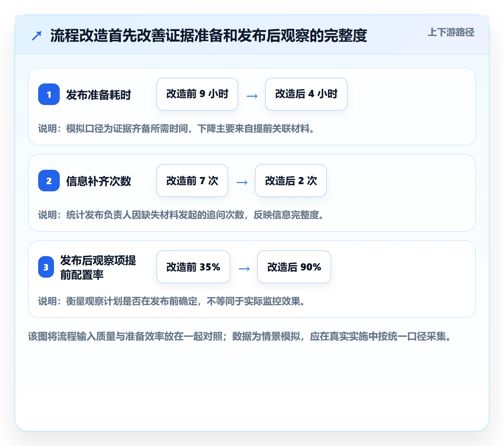The image size is (504, 446).
Task: Click the note starting 说明：统计发布负责人因缺失材料
Action: [181, 215]
